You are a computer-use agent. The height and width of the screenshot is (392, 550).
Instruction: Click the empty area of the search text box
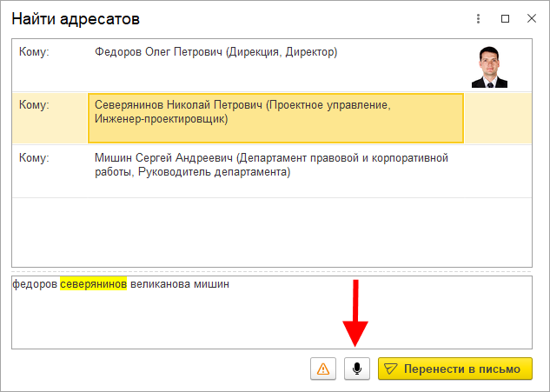pos(271,322)
